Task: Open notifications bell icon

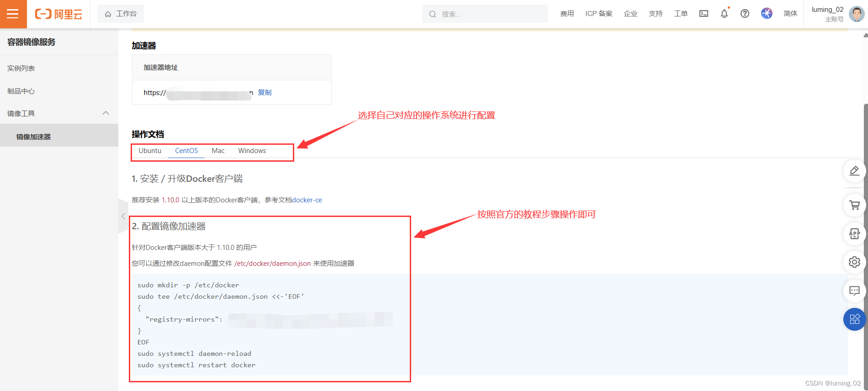Action: (x=724, y=14)
